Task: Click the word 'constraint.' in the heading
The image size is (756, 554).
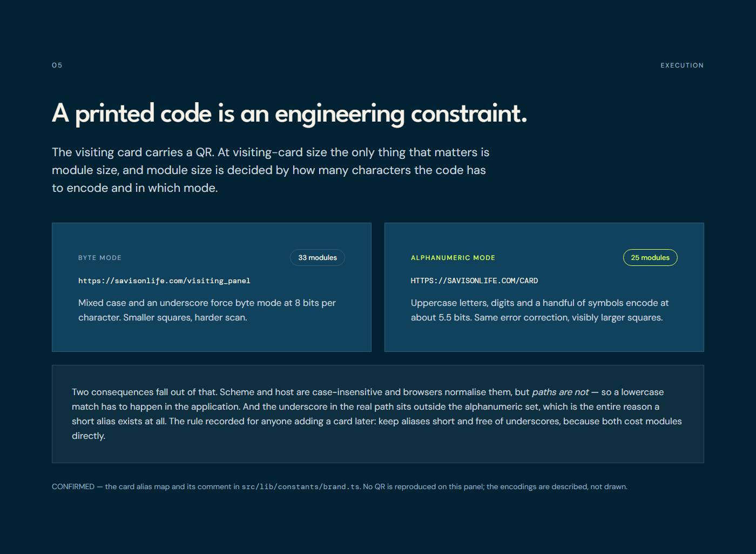Action: coord(469,114)
